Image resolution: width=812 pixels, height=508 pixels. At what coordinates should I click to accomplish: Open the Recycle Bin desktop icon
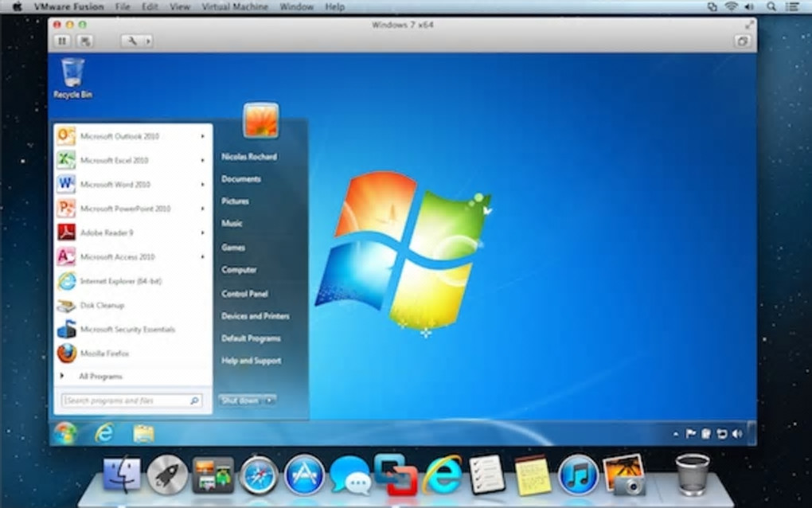72,78
